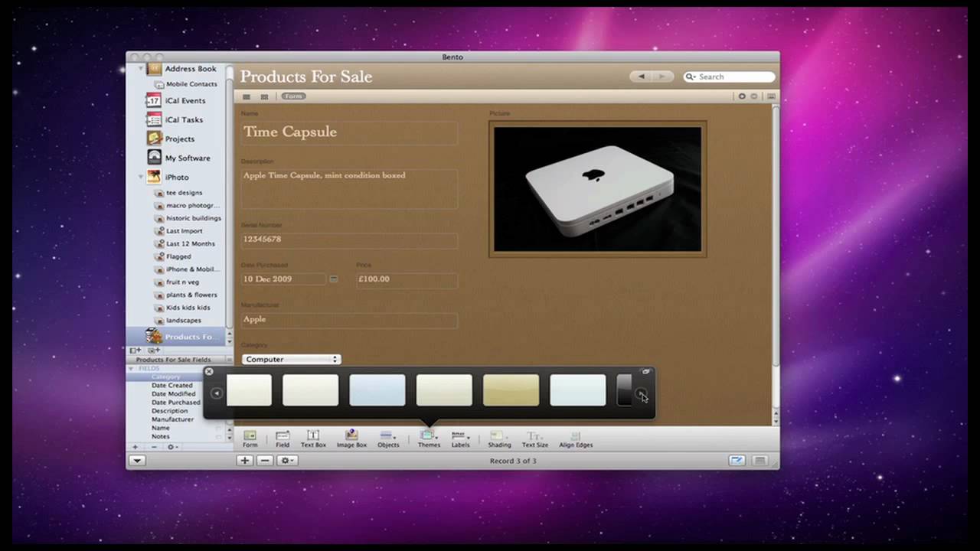Open the Category Computer popup
980x551 pixels.
coord(291,359)
